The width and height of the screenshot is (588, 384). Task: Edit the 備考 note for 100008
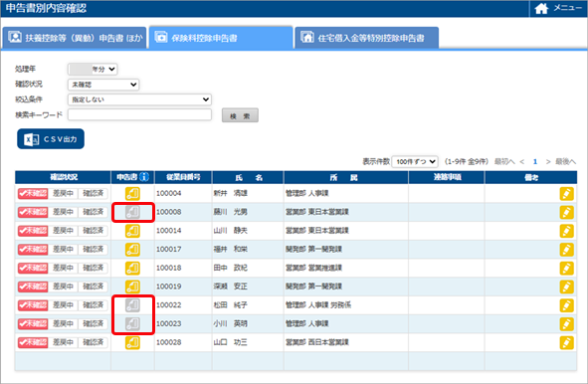(x=567, y=212)
